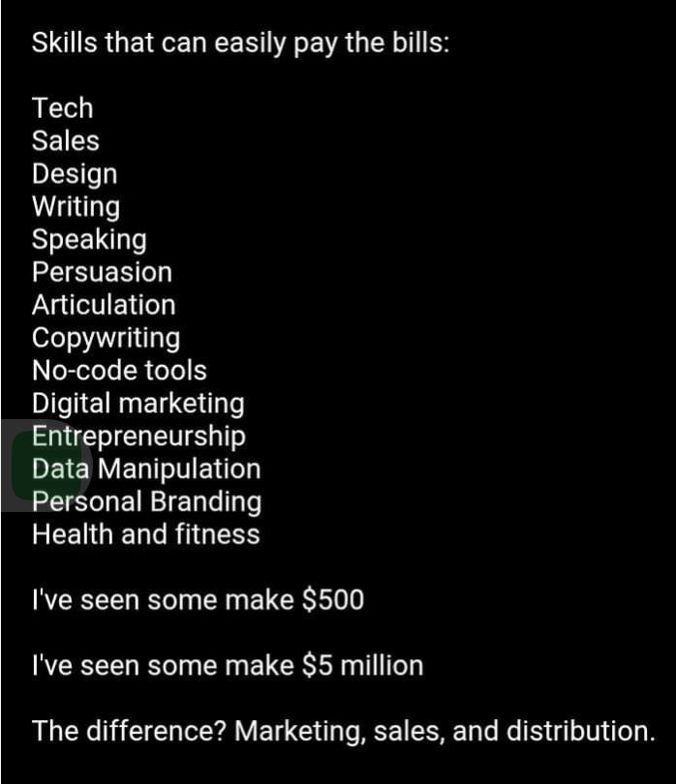This screenshot has width=676, height=784.
Task: Tap the 'Writing' line
Action: (x=77, y=207)
